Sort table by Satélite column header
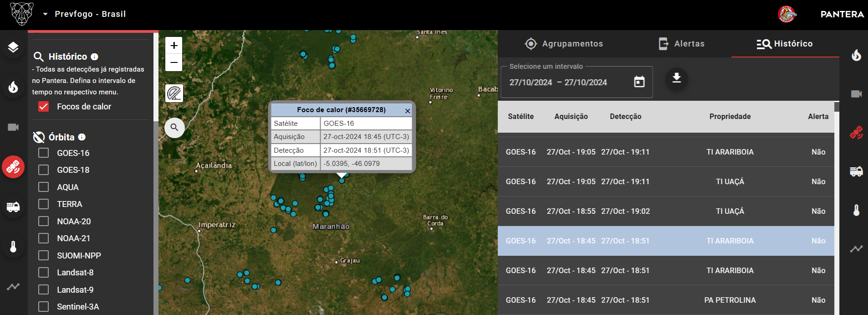This screenshot has height=315, width=868. click(x=521, y=117)
